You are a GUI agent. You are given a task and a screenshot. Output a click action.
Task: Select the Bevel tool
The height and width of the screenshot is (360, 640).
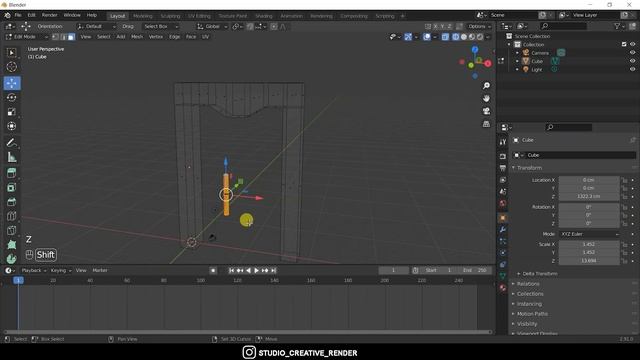11,216
